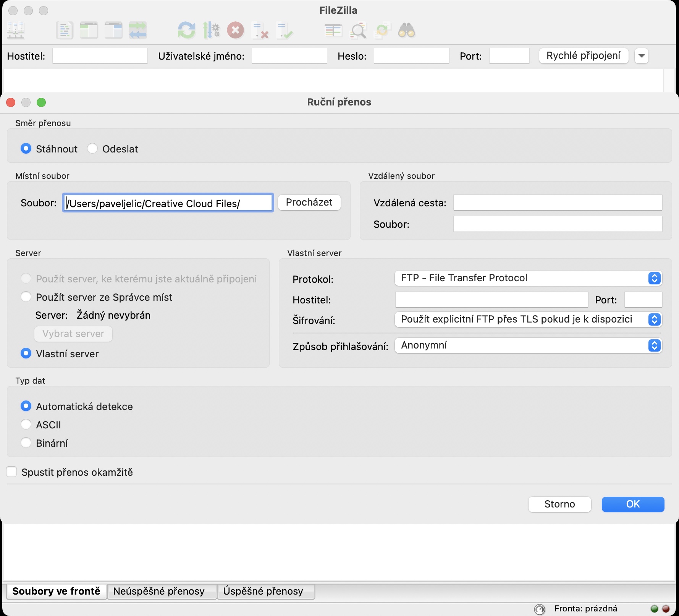Open the Protokol dropdown
Screen dimensions: 679x616
tap(528, 278)
